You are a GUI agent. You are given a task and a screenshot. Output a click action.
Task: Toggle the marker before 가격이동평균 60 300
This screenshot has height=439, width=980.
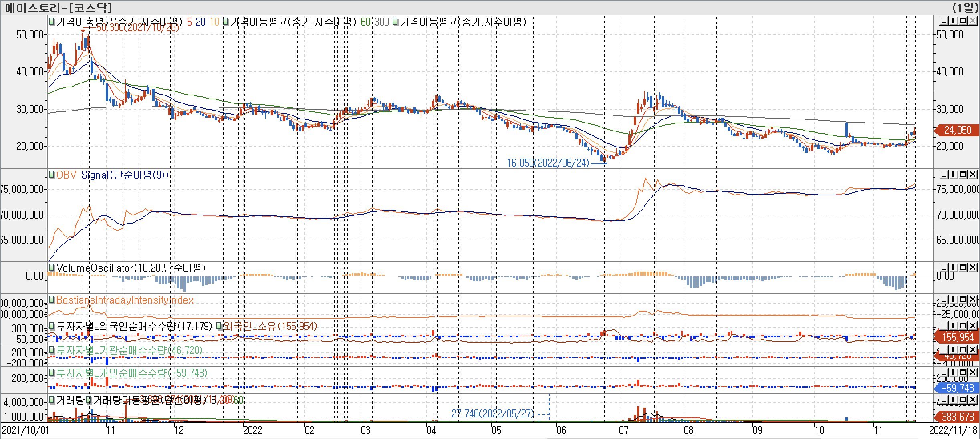(226, 22)
